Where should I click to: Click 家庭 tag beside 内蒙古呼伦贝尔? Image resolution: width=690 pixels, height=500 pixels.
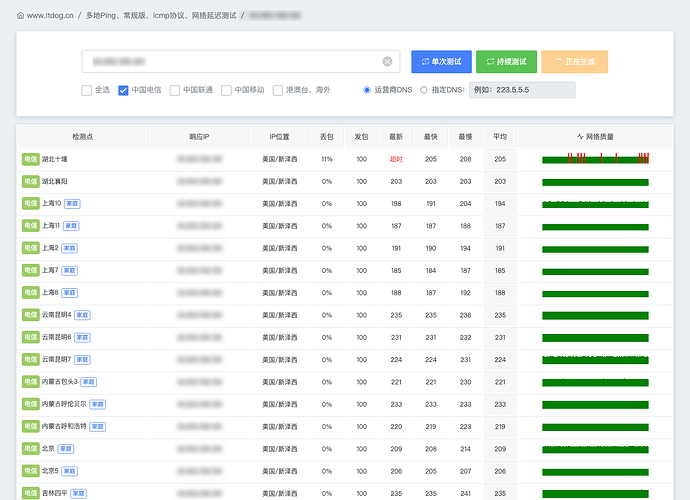98,404
